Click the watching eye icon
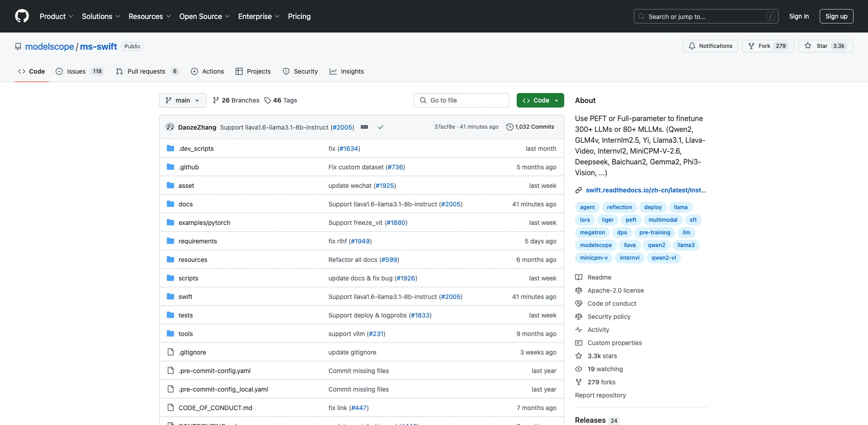 [x=579, y=369]
